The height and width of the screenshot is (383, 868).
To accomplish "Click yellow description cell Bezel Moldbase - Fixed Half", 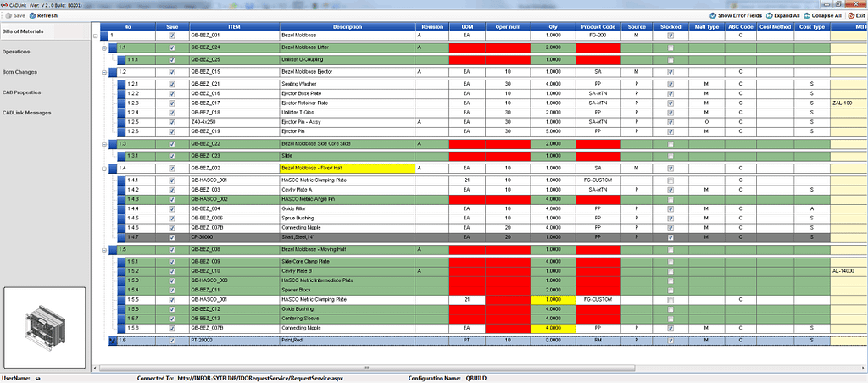I will 348,169.
